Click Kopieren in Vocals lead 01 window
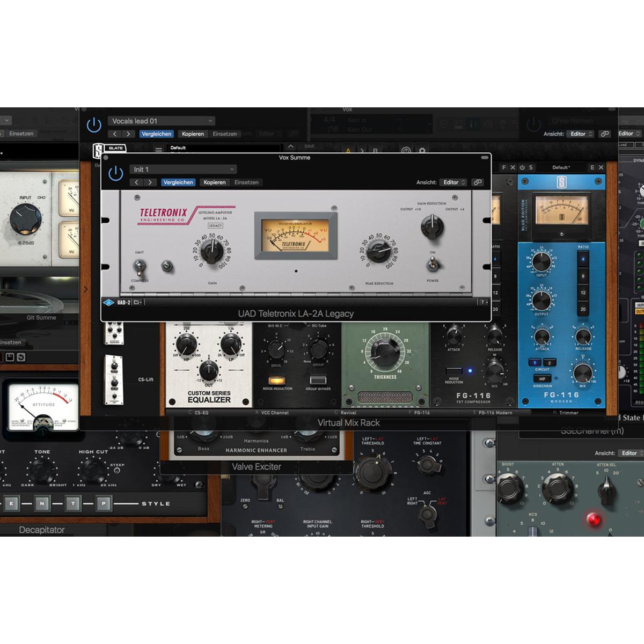The image size is (644, 644). click(x=193, y=134)
